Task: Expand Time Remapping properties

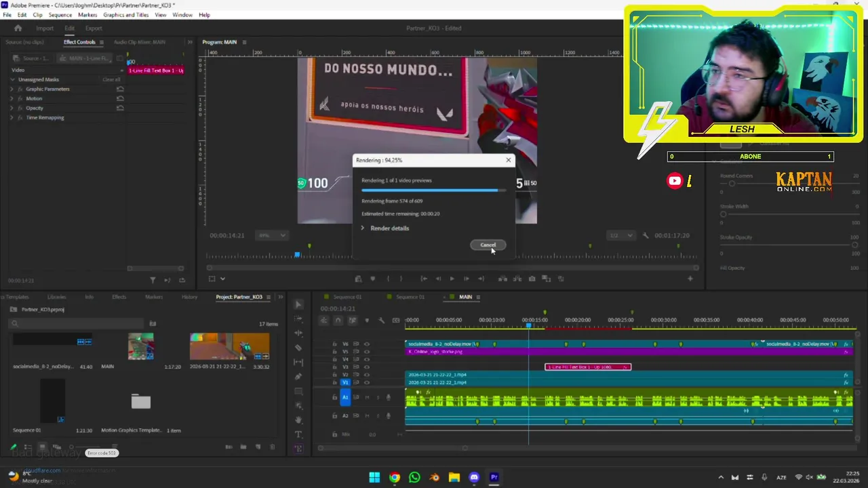Action: click(x=12, y=117)
